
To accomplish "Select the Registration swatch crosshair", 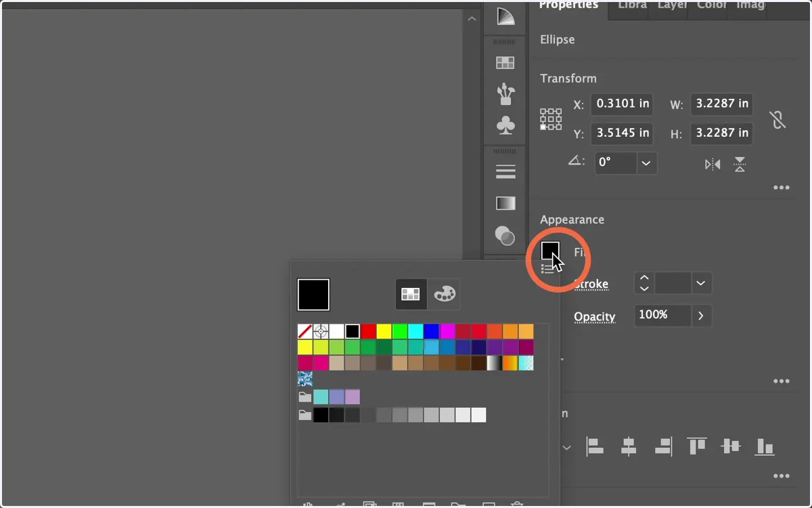I will [x=321, y=331].
